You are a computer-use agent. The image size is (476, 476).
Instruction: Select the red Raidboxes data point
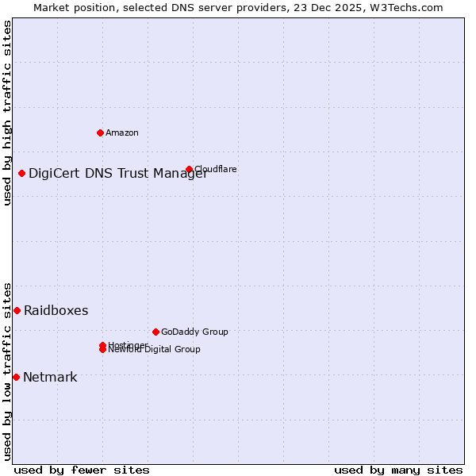point(17,310)
